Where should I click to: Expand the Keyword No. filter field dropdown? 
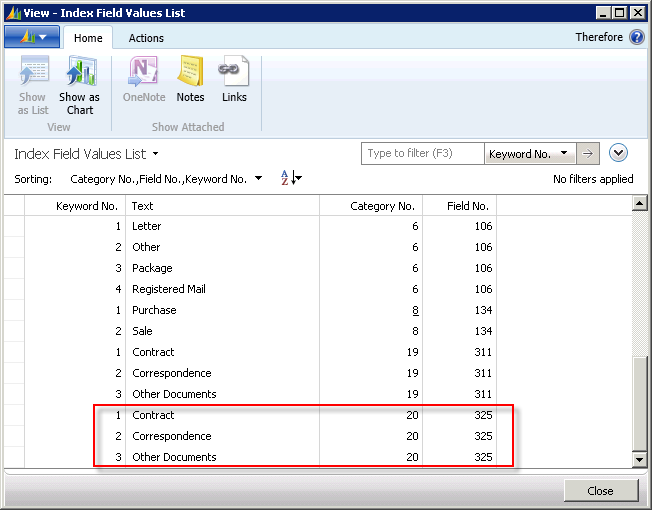click(x=565, y=154)
